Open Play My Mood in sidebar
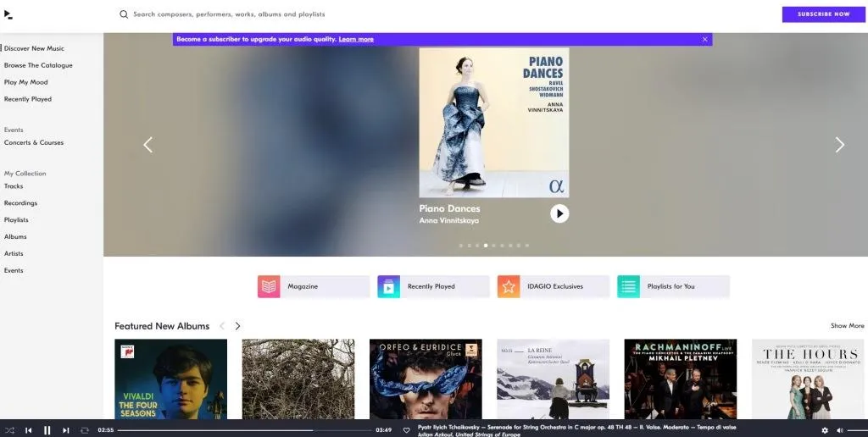The image size is (868, 437). click(x=26, y=82)
